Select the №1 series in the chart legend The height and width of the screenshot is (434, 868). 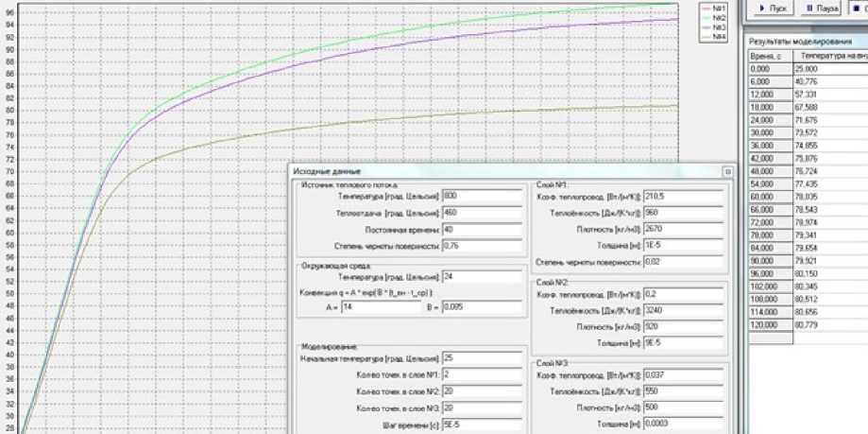(x=713, y=9)
